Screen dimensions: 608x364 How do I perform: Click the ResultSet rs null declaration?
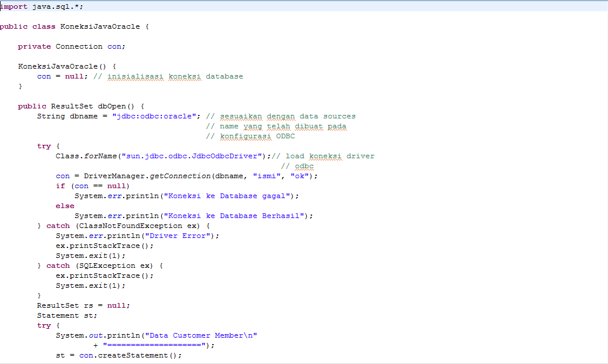click(x=82, y=305)
